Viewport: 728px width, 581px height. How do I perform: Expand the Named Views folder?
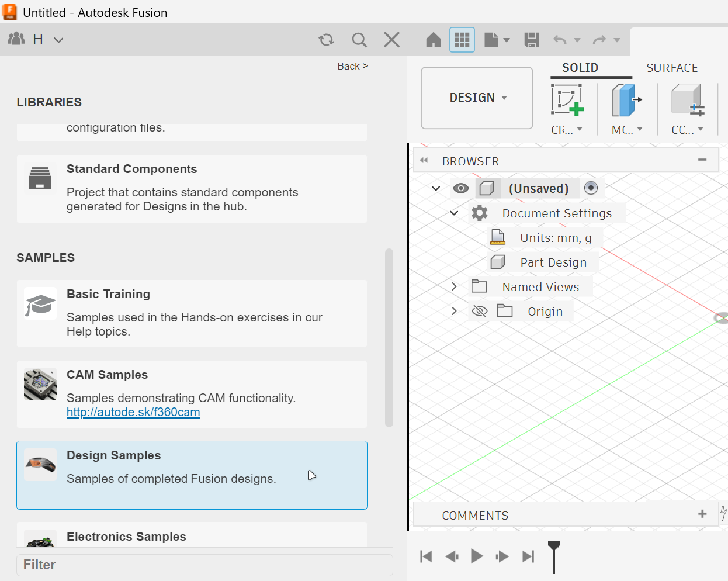(x=454, y=286)
